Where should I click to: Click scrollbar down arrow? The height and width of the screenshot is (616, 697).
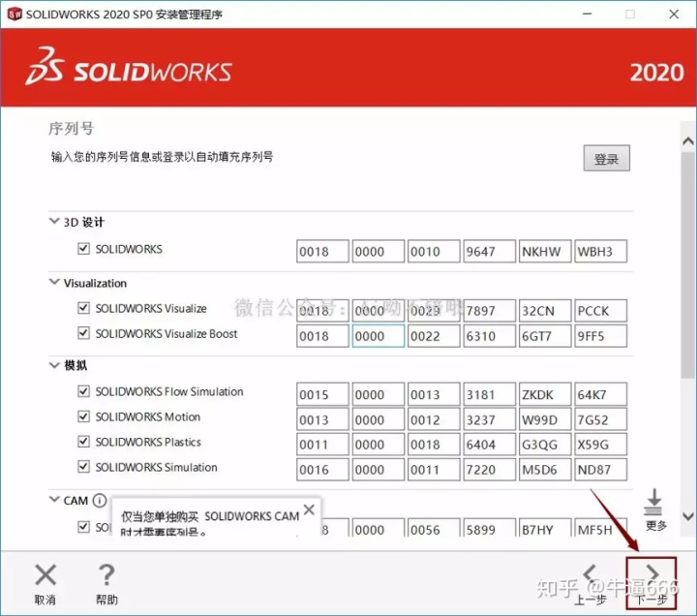688,516
